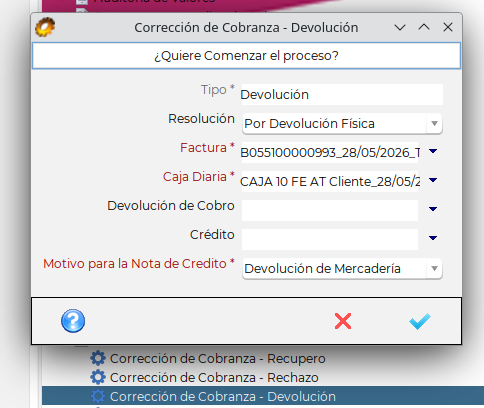484x408 pixels.
Task: Open Motivo para la Nota de Credito dropdown
Action: tap(342, 269)
